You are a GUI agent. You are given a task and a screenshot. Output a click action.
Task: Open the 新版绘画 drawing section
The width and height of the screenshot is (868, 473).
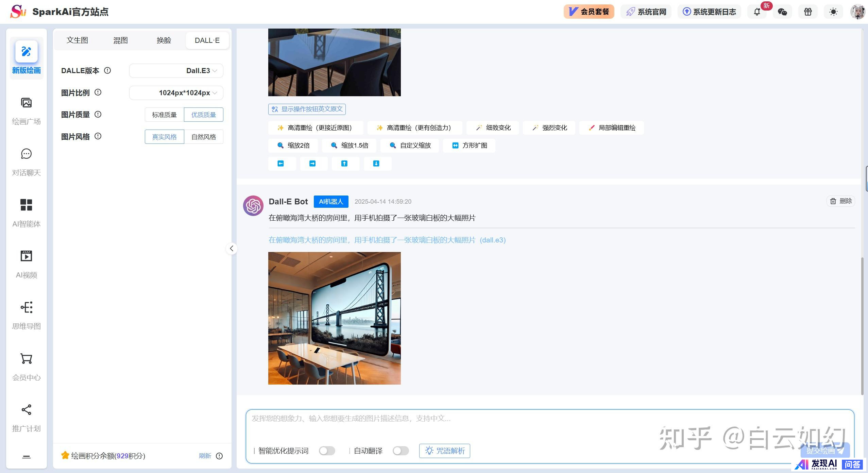pos(27,58)
